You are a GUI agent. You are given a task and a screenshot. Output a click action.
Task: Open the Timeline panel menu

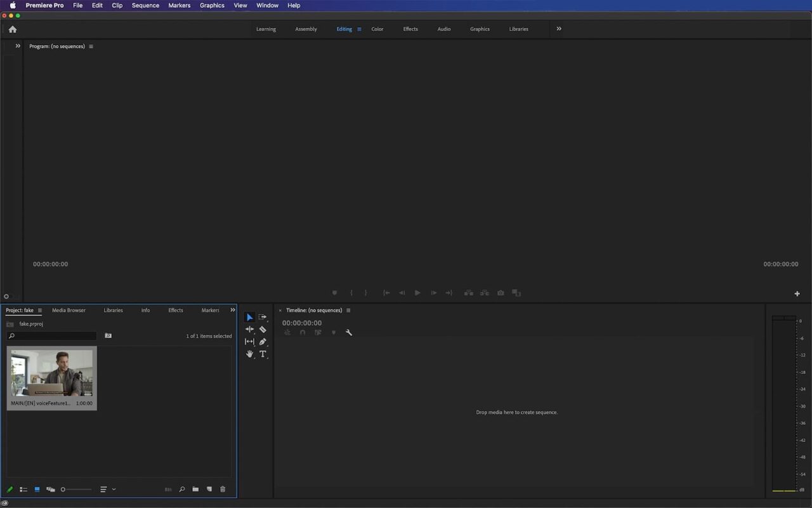click(348, 311)
